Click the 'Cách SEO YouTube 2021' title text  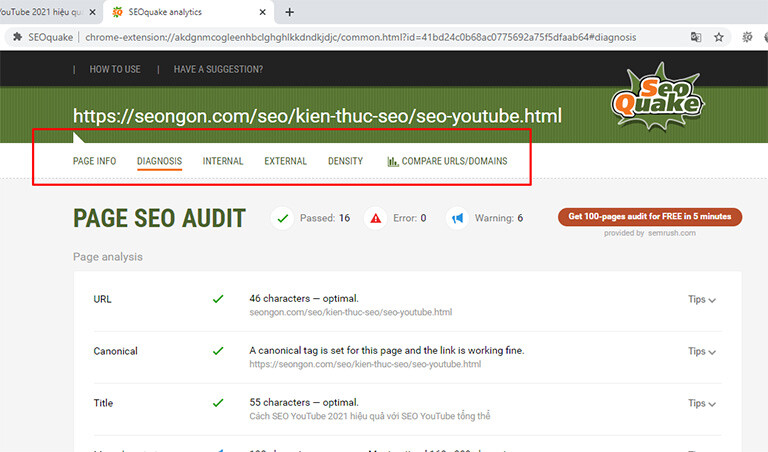coord(370,416)
